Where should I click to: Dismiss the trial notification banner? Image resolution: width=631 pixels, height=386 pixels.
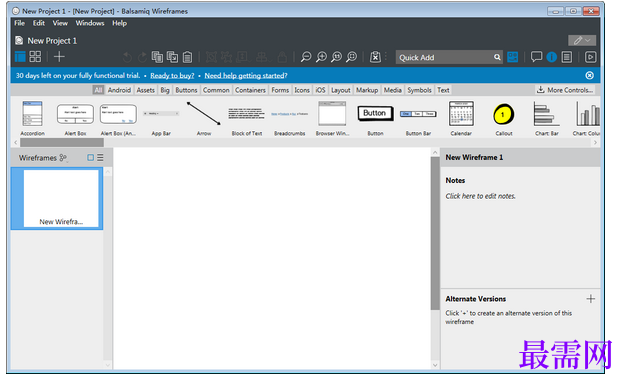click(590, 75)
